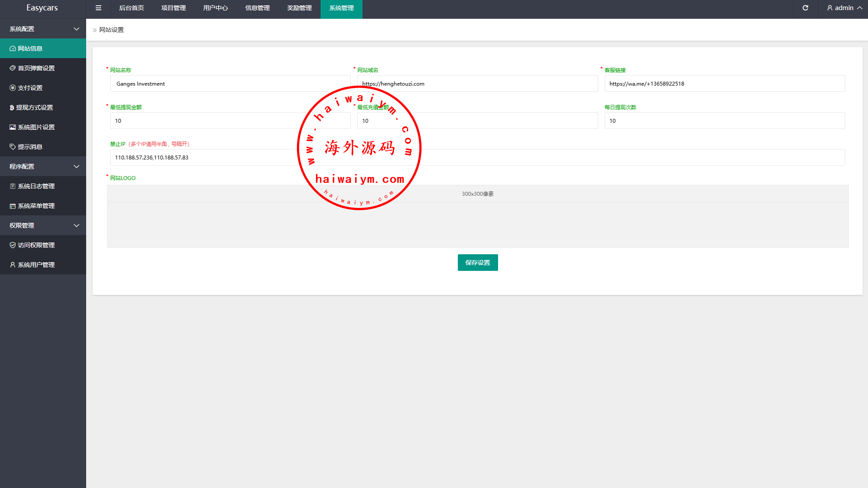Open 支付设置 payment settings item

pos(30,88)
